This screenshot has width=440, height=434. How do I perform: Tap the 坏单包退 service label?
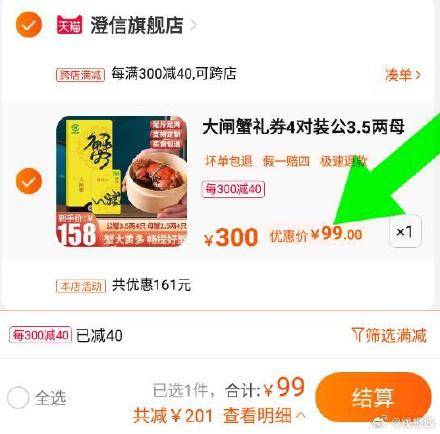tap(229, 161)
